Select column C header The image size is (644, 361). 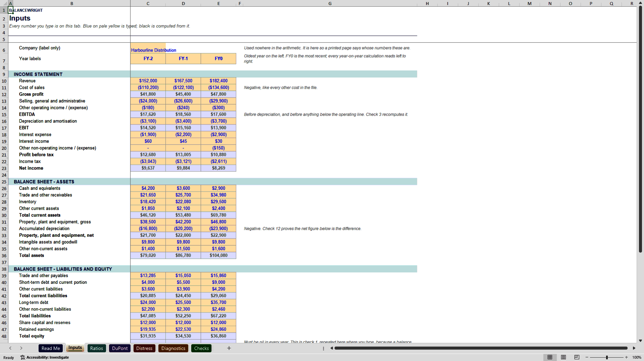pyautogui.click(x=148, y=3)
